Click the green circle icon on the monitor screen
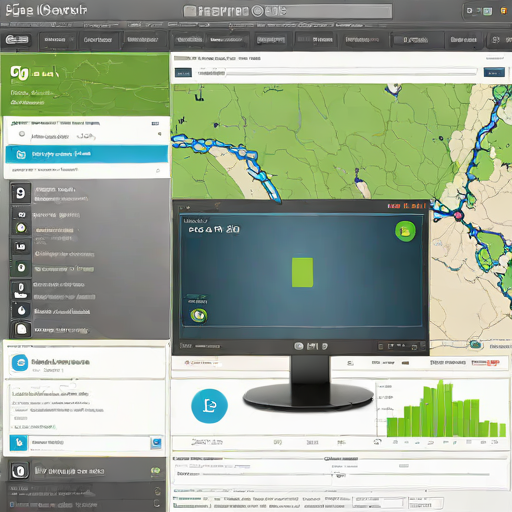Viewport: 512px width, 512px height. [405, 231]
